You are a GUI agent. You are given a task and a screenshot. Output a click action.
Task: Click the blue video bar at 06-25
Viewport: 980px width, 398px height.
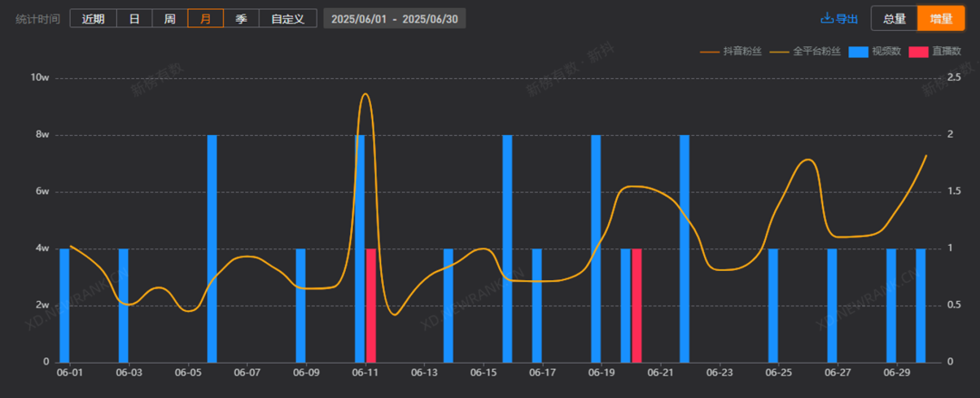(x=773, y=306)
